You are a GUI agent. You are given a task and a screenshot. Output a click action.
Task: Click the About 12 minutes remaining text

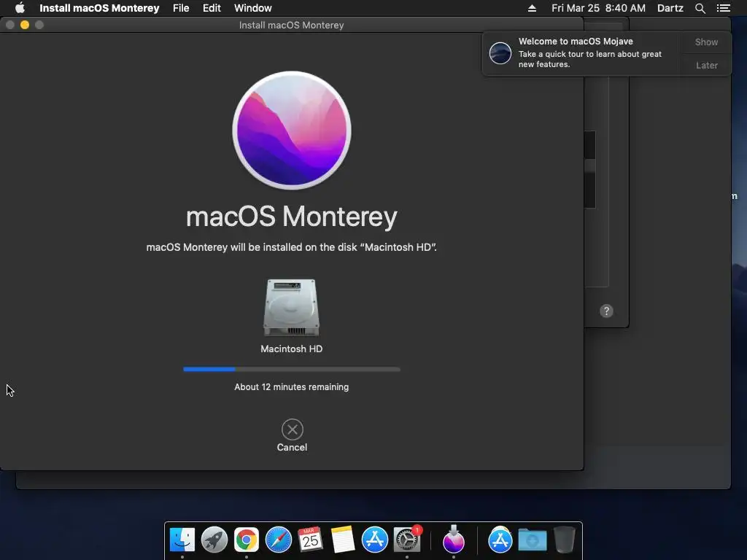click(292, 386)
